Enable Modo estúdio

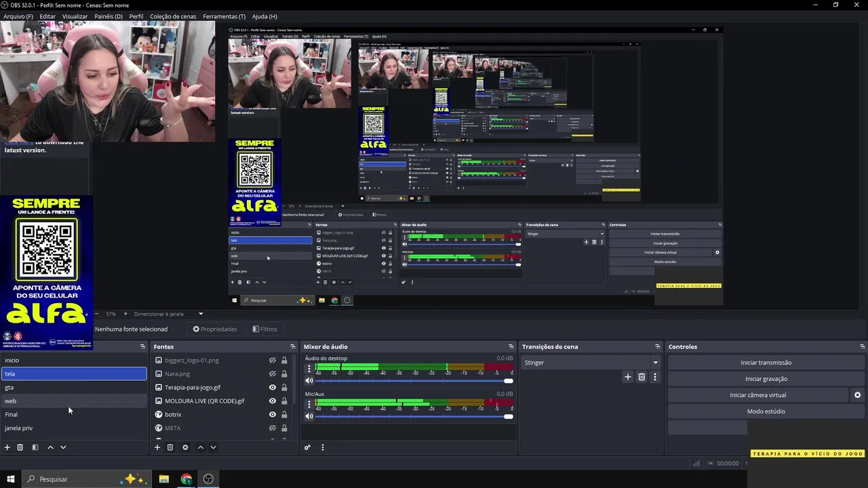pos(766,411)
